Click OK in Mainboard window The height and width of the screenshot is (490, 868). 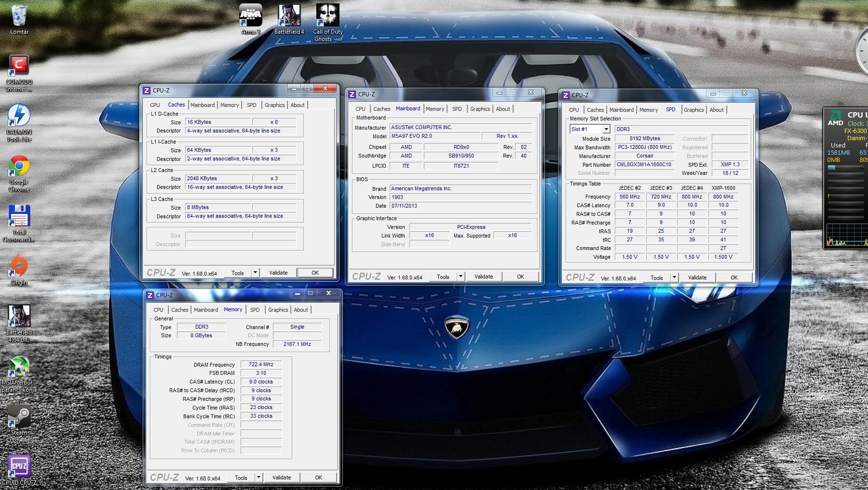pyautogui.click(x=520, y=277)
